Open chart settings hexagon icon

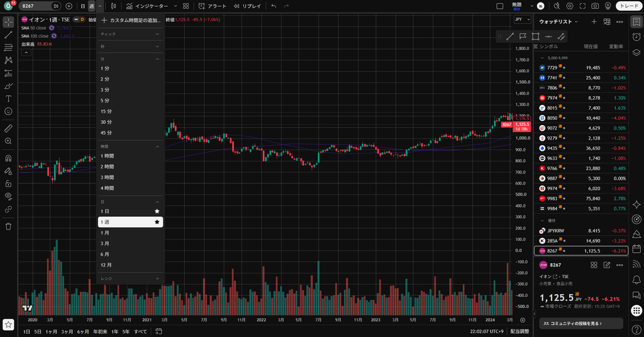[x=570, y=6]
